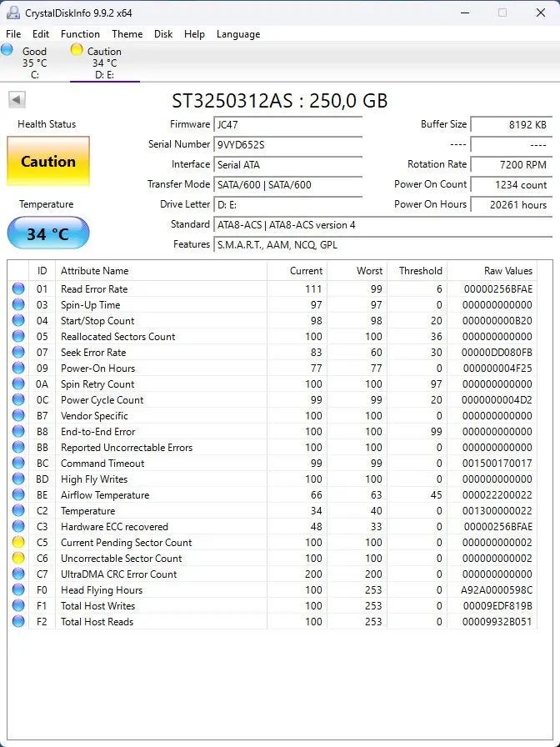Click the status dot for Start/Stop Count
The width and height of the screenshot is (560, 747).
(x=18, y=321)
